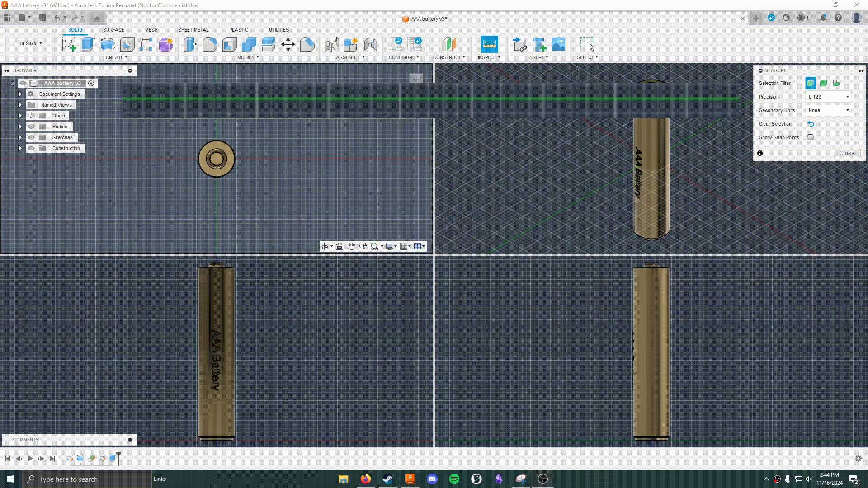This screenshot has height=488, width=868.
Task: Play the design timeline
Action: [x=30, y=459]
